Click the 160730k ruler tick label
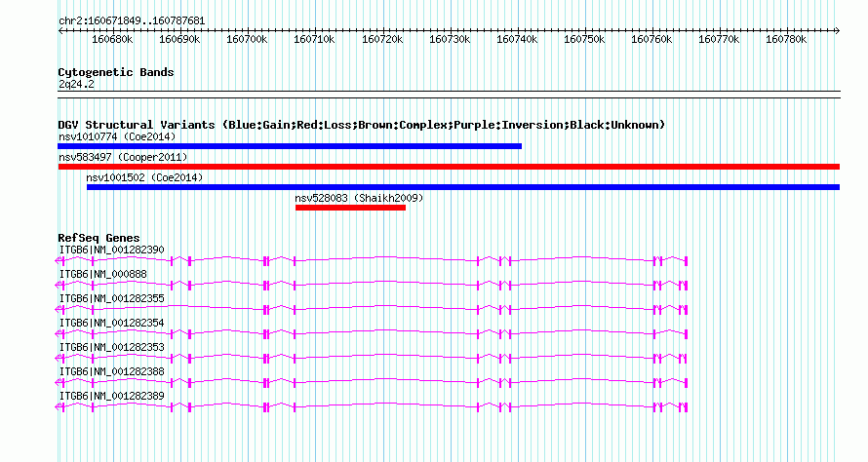Image resolution: width=868 pixels, height=462 pixels. point(450,40)
